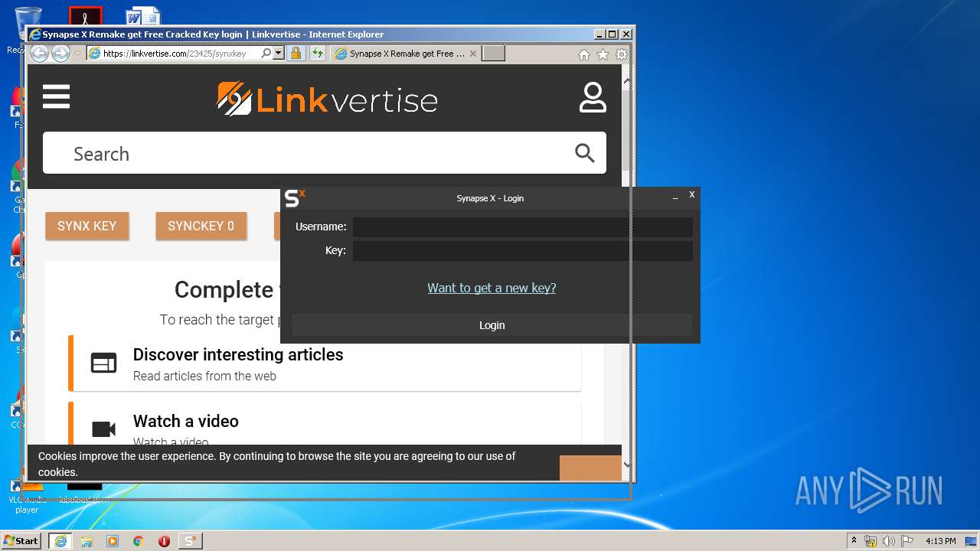980x551 pixels.
Task: Open media player from taskbar
Action: (x=113, y=541)
